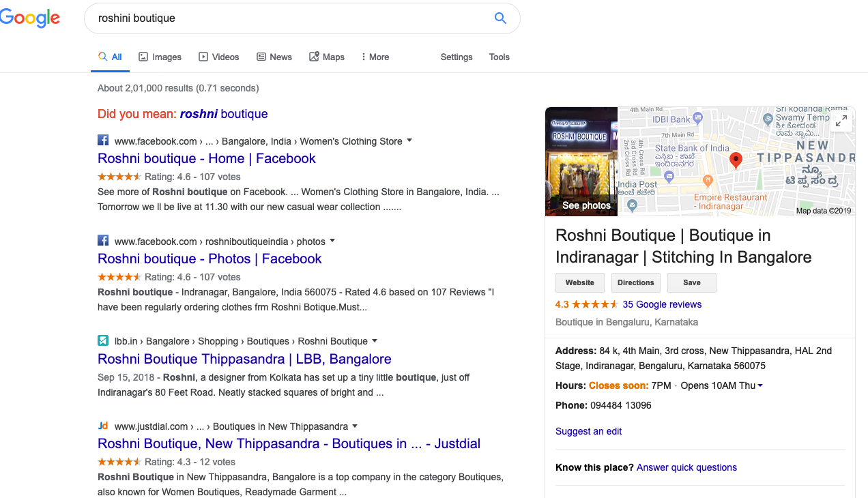The image size is (868, 498).
Task: Click the Empire Restaurant marker on the map
Action: point(708,181)
